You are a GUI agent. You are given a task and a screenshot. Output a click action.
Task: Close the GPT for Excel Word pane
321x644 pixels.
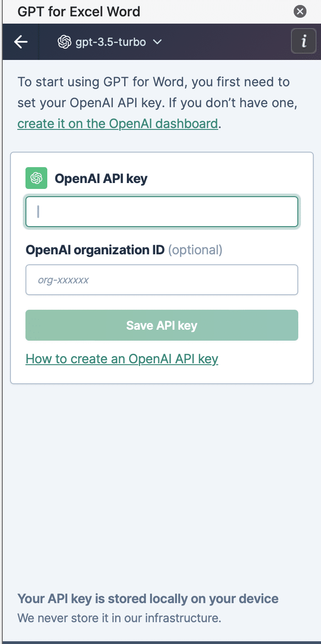(300, 11)
